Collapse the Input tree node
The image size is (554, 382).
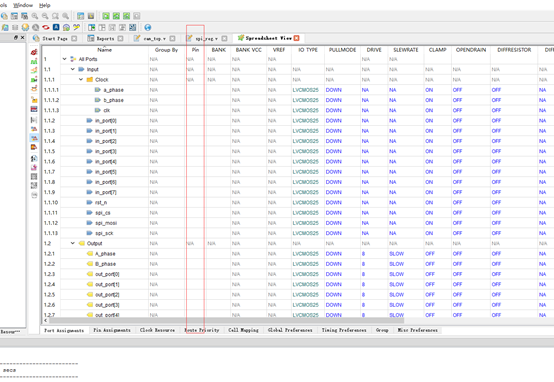[x=73, y=69]
